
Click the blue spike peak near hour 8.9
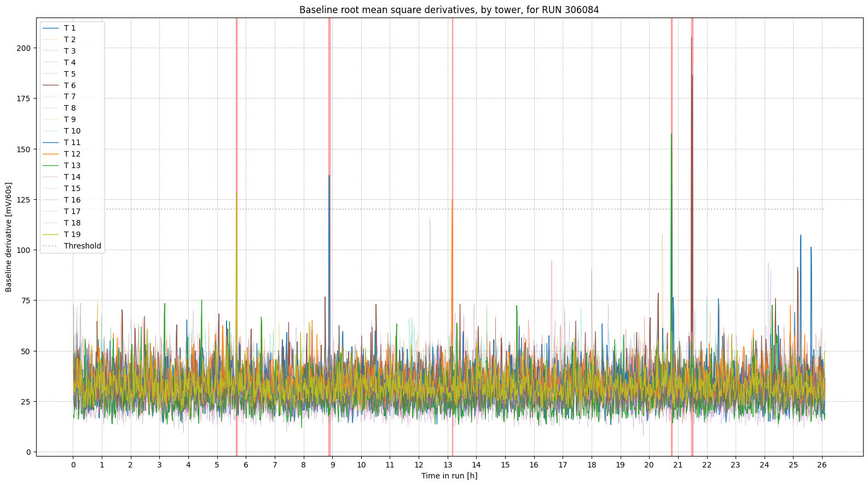click(x=329, y=176)
